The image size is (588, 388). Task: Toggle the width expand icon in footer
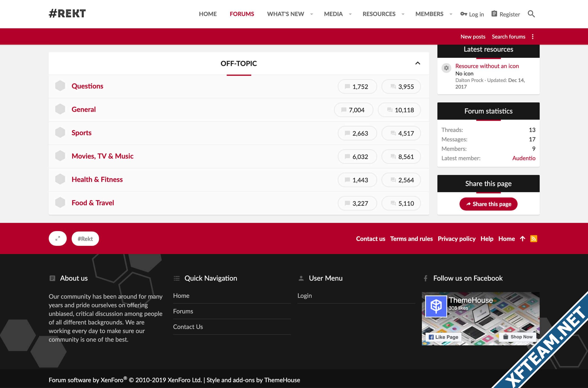click(58, 239)
